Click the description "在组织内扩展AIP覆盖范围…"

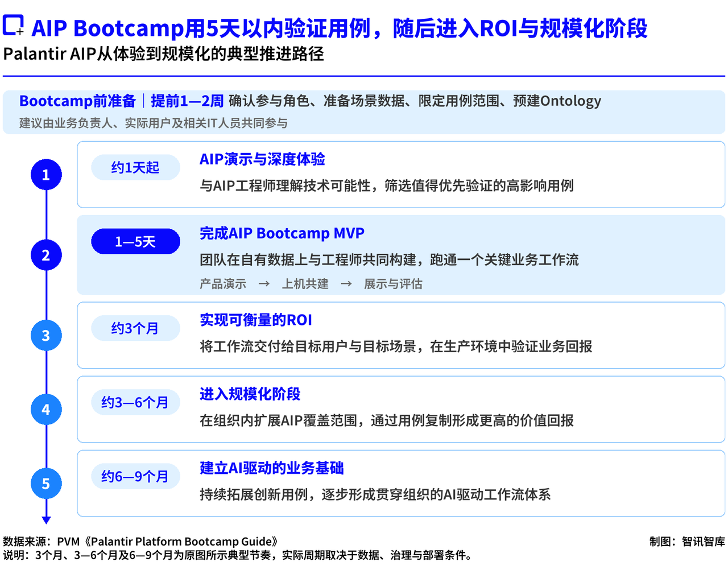click(387, 420)
